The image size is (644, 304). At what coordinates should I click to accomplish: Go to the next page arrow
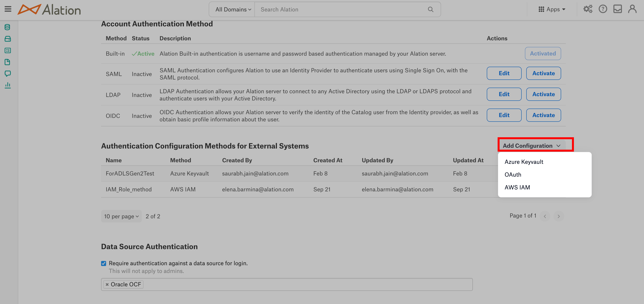(558, 216)
